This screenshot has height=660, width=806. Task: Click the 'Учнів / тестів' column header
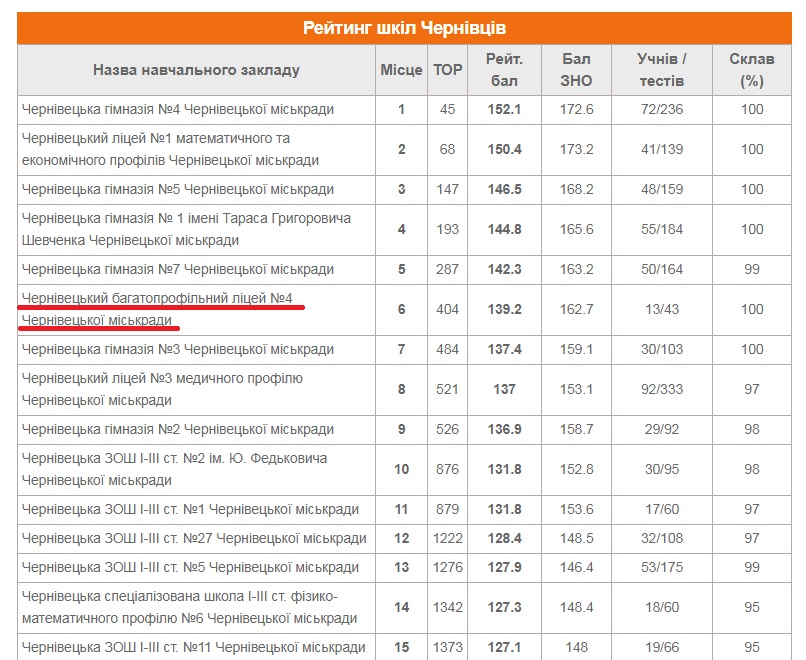(x=662, y=70)
